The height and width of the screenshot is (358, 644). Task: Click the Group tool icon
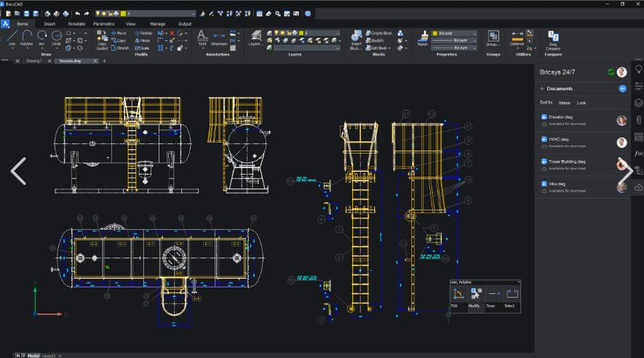(x=493, y=37)
